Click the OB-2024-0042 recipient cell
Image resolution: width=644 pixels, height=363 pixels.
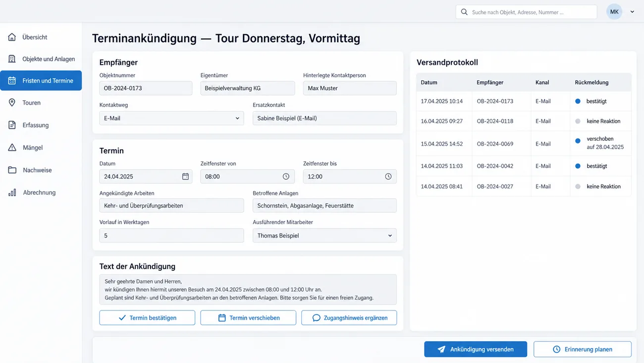click(495, 166)
